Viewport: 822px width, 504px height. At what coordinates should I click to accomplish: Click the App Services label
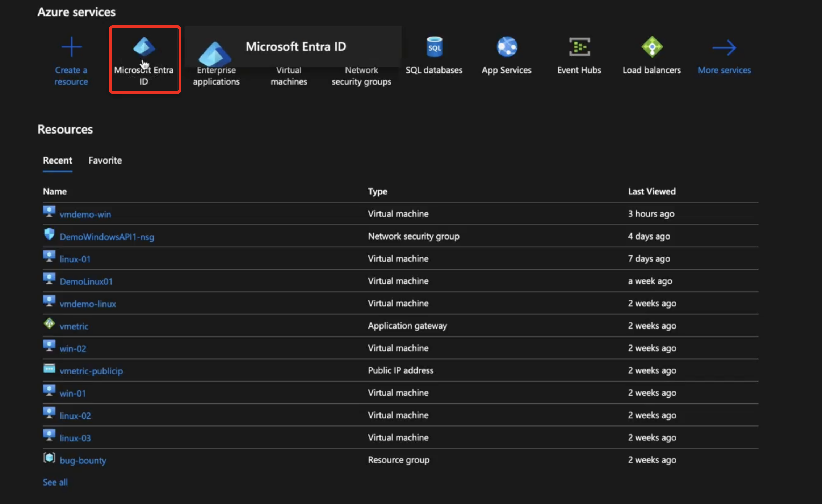coord(507,70)
